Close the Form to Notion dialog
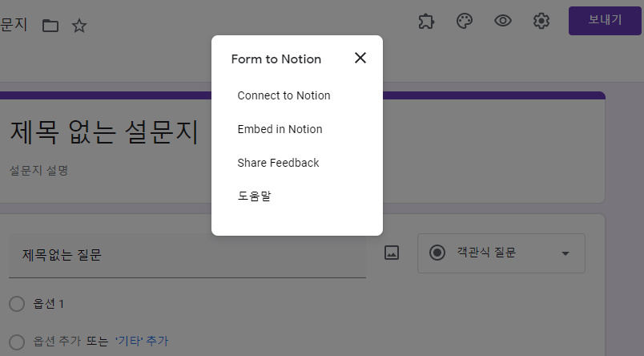 360,58
